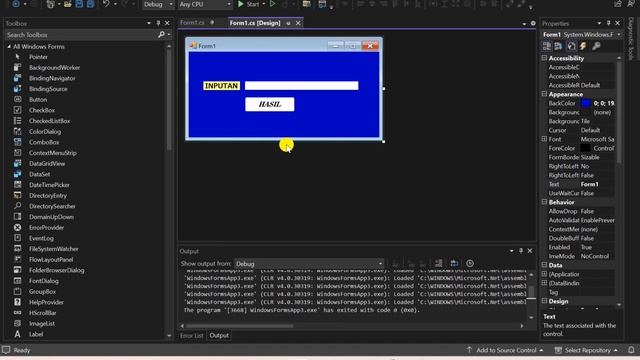Collapse the Behavior property category
This screenshot has width=640, height=360.
pos(544,202)
